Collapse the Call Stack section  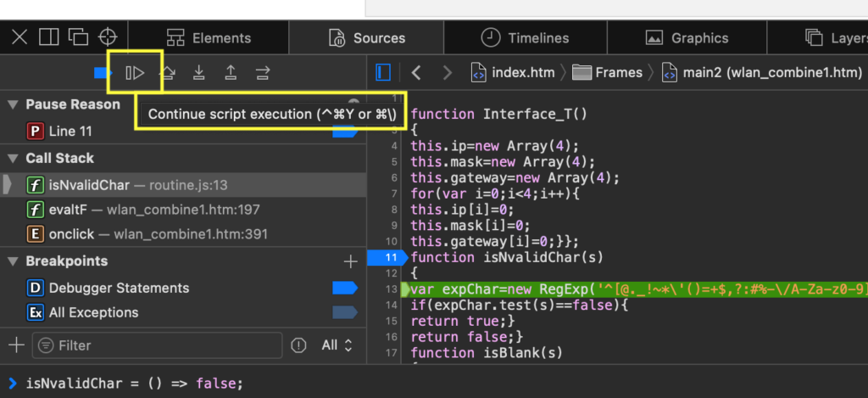click(x=13, y=159)
